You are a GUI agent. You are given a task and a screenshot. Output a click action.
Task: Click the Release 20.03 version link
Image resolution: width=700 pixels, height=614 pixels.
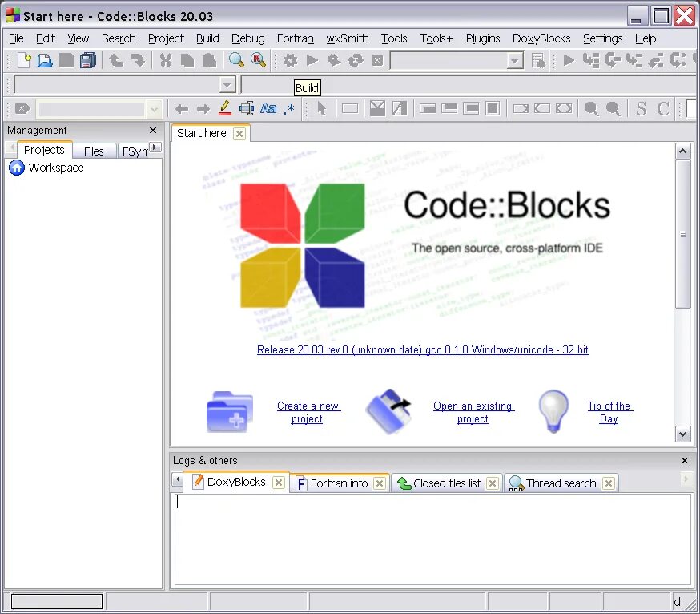pos(422,349)
